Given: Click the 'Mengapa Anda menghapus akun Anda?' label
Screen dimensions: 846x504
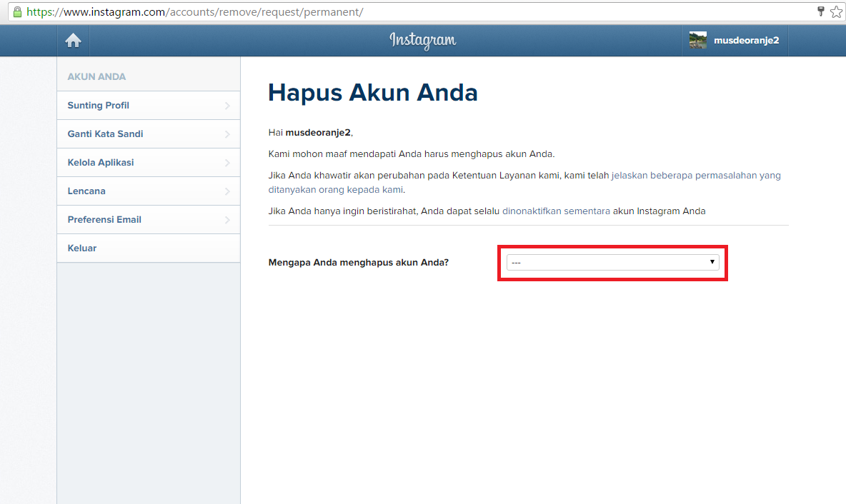Looking at the screenshot, I should tap(358, 263).
